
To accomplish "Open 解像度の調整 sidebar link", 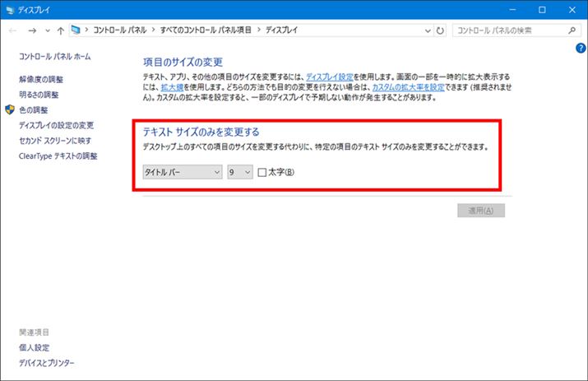I will coord(41,79).
